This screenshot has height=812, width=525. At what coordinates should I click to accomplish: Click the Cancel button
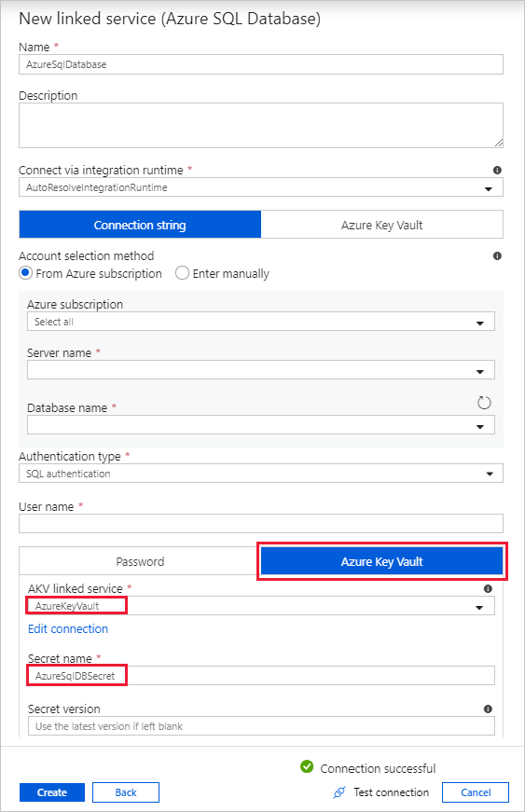click(476, 792)
